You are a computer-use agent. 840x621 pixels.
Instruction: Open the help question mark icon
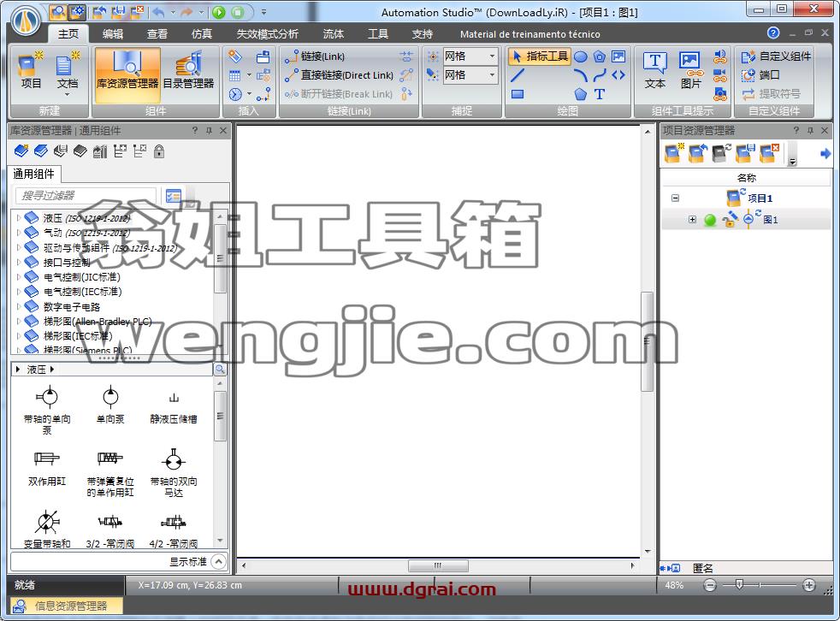pyautogui.click(x=773, y=33)
